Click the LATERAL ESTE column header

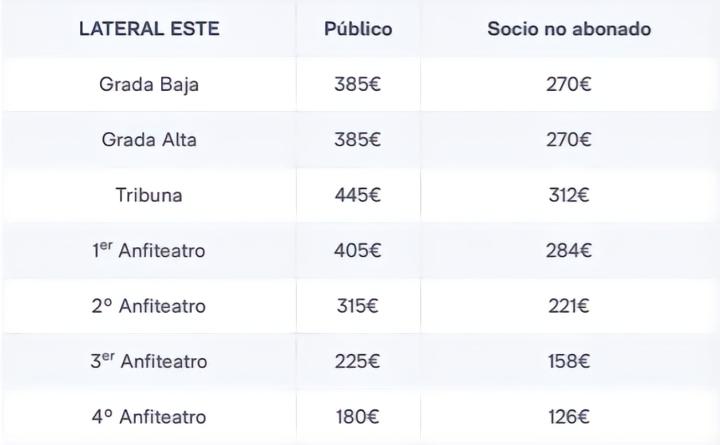[149, 29]
